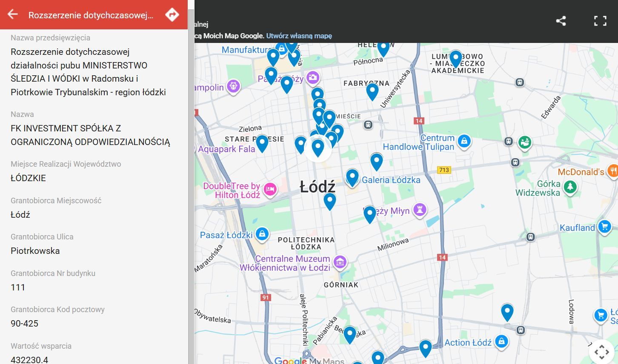Select the blue pin left of Galeria Łódzka
Image resolution: width=618 pixels, height=364 pixels.
pyautogui.click(x=352, y=177)
